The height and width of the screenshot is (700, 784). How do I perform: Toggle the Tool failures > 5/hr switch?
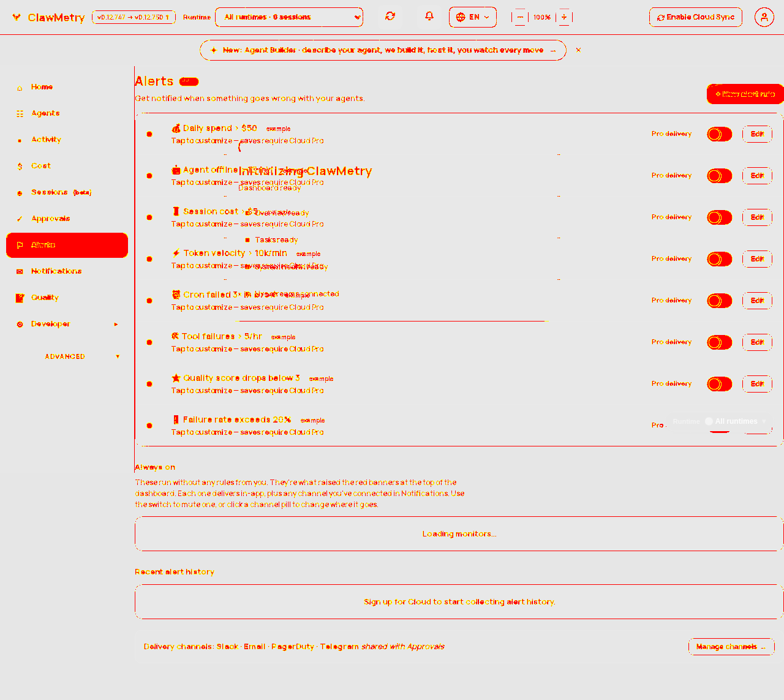[x=720, y=342]
